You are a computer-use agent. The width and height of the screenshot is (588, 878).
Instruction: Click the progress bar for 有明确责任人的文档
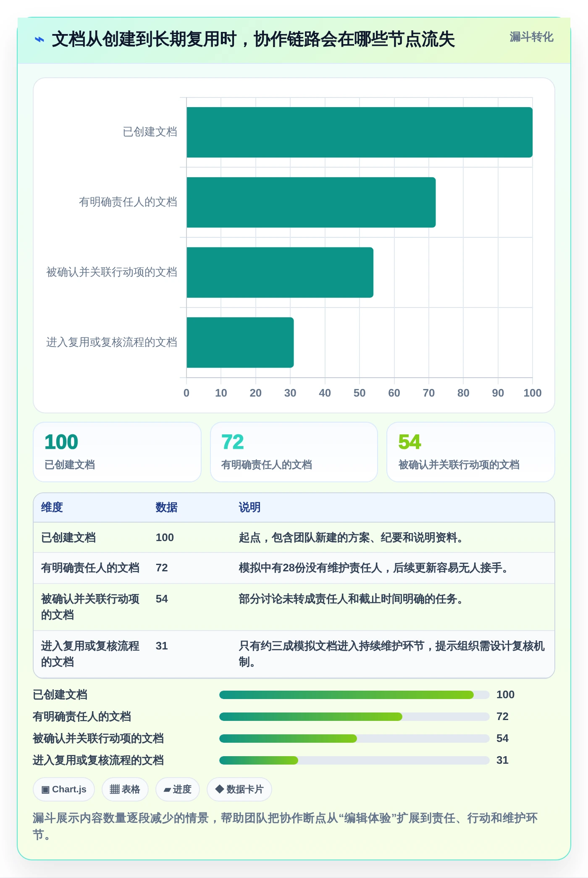[x=354, y=717]
